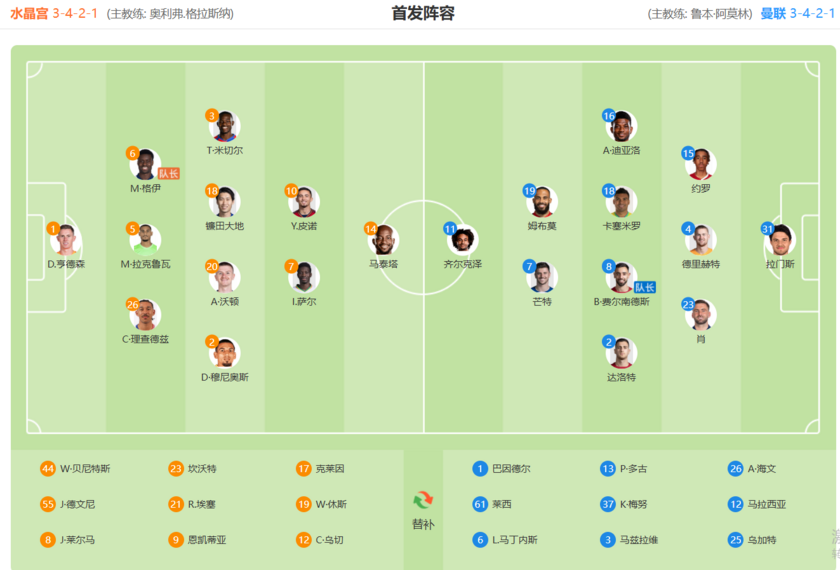Click substitute 巴因德尔's number 1 badge
Image resolution: width=840 pixels, height=570 pixels.
(480, 468)
